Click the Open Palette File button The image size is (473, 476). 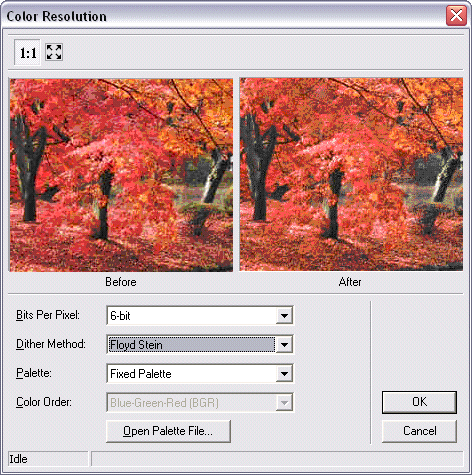click(x=168, y=431)
